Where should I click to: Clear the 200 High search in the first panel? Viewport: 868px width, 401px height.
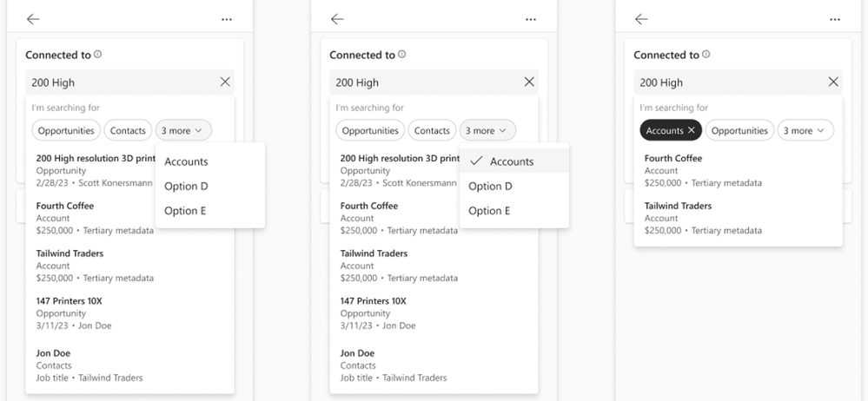[225, 82]
